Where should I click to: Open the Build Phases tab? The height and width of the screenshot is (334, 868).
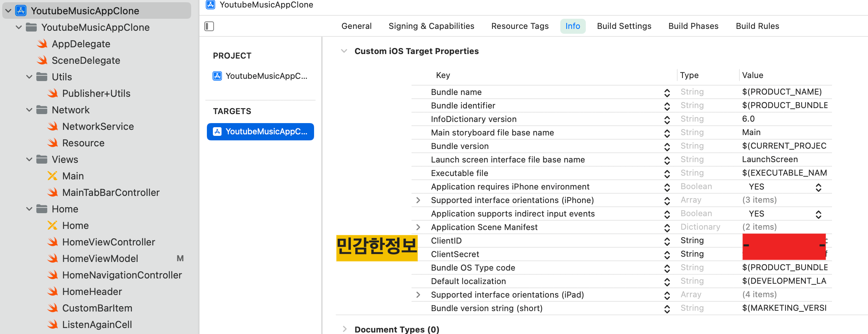tap(693, 26)
